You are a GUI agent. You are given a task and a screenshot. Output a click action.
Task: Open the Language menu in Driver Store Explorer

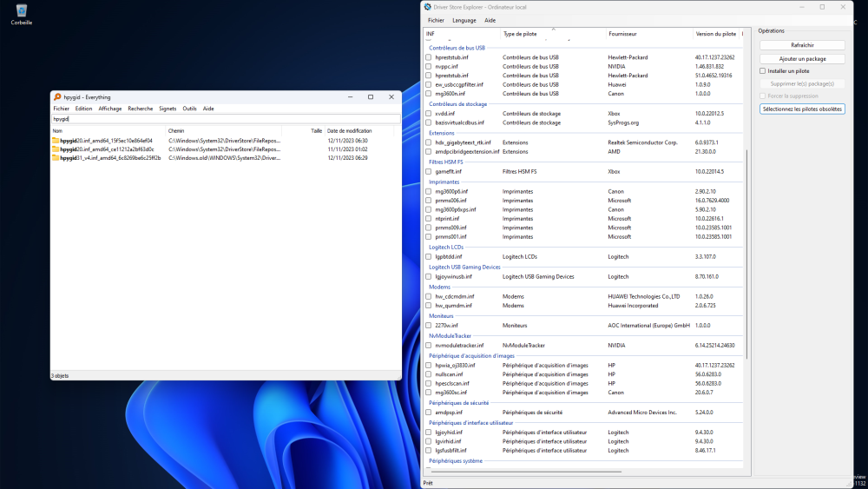(x=464, y=20)
